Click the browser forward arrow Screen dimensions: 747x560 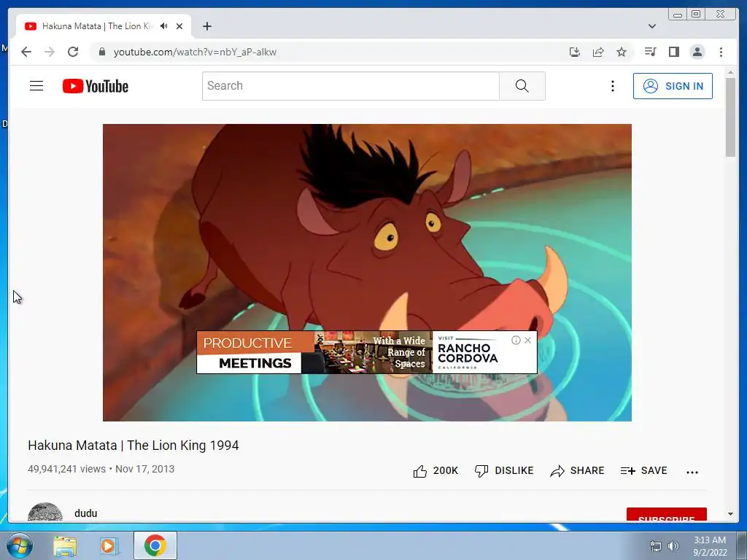pos(50,52)
